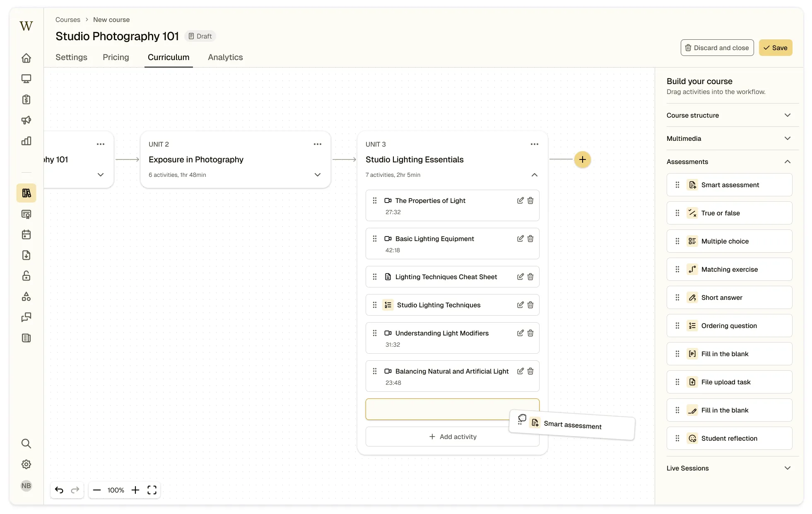
Task: Collapse the Assessments section
Action: (x=787, y=162)
